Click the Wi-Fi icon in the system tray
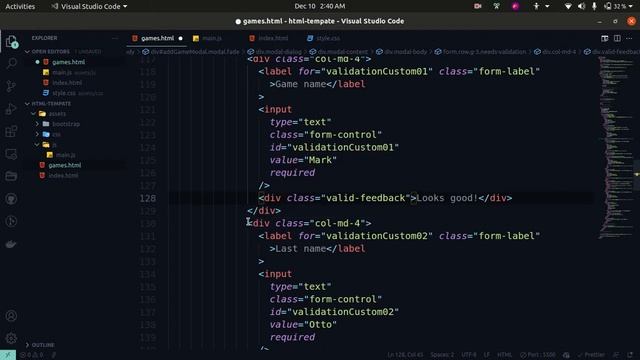 tap(568, 6)
